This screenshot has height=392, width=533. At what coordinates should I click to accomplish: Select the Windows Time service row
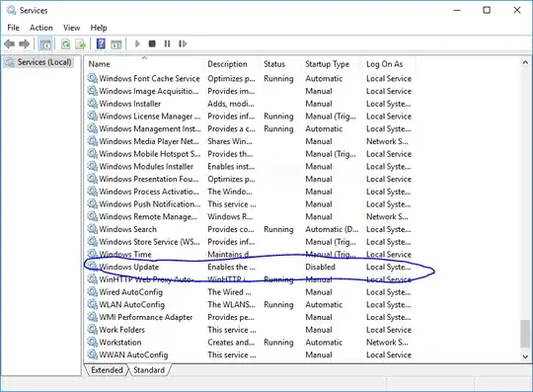tap(250, 255)
